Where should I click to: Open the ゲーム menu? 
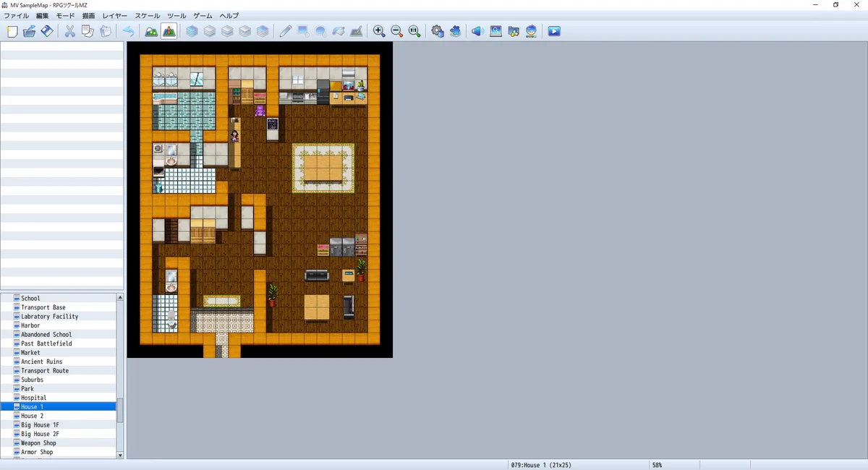pos(203,16)
